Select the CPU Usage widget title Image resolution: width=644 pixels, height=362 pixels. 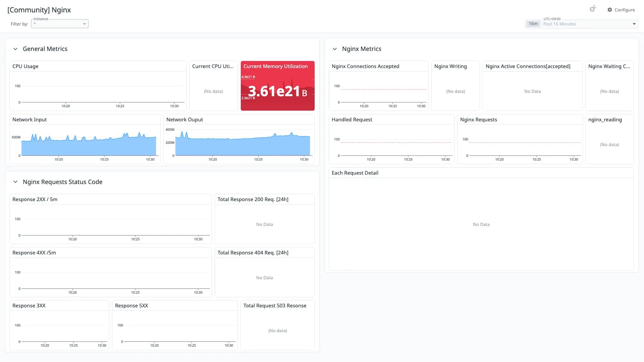[25, 66]
